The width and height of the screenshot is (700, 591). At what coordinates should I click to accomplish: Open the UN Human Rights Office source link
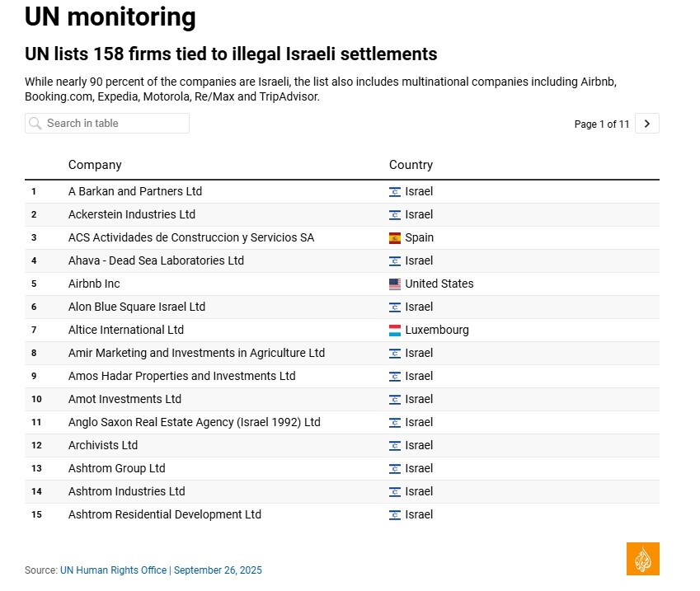pos(114,570)
